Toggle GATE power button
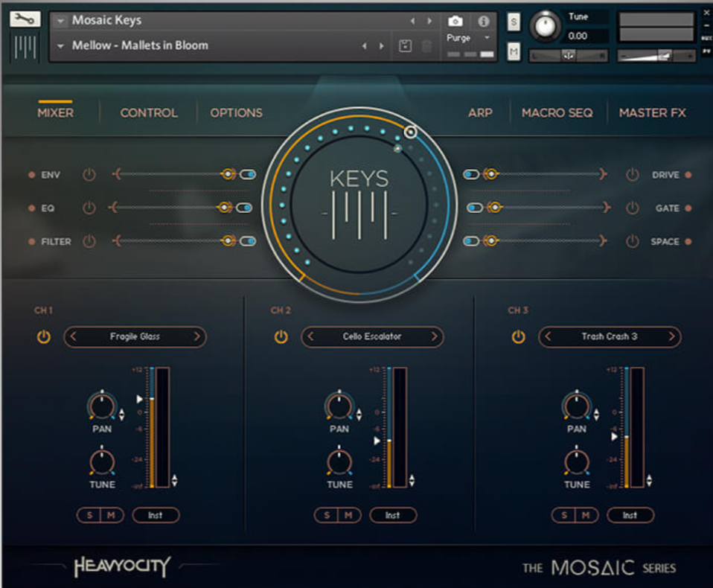The height and width of the screenshot is (588, 713). (632, 208)
